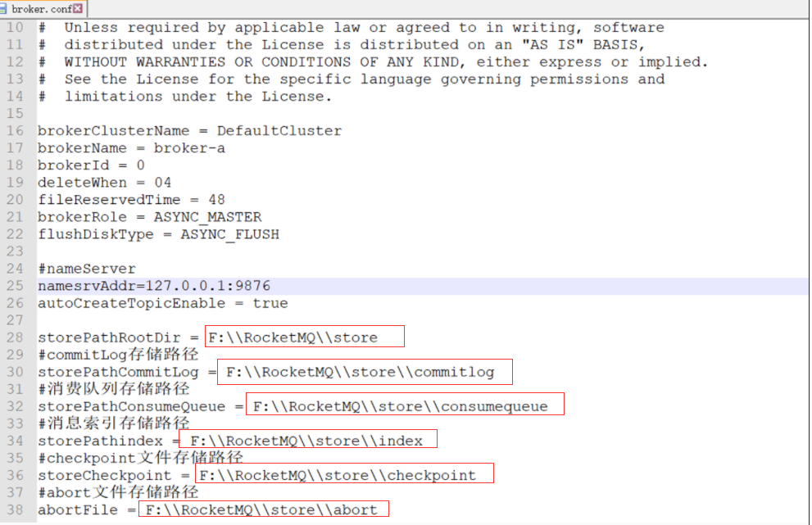Image resolution: width=812 pixels, height=525 pixels.
Task: Click the 'distributed under the License' comment line
Action: click(x=342, y=44)
